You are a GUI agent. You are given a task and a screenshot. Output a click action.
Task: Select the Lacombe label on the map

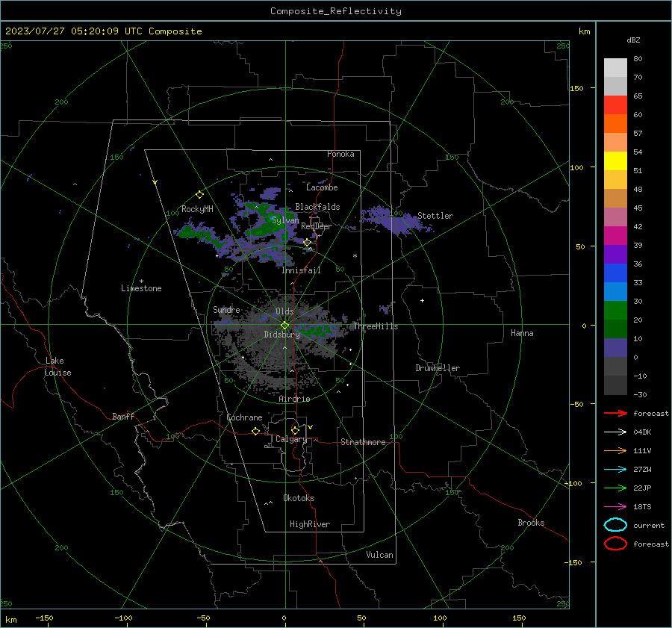click(322, 187)
